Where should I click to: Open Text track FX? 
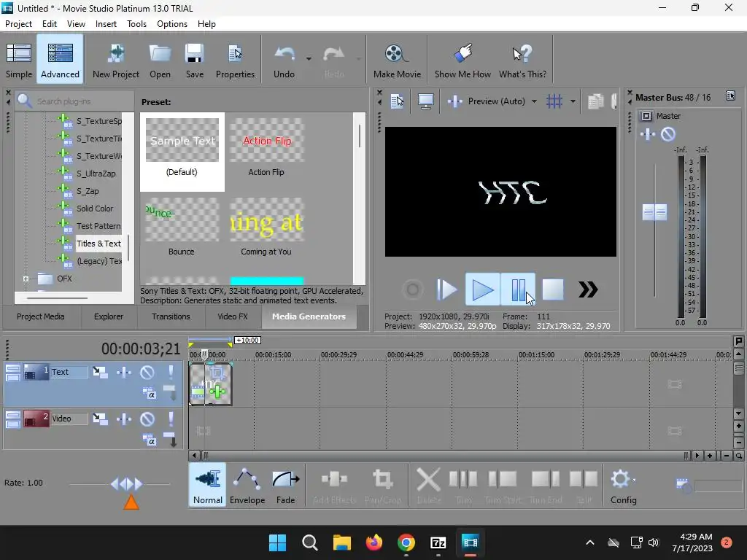click(124, 372)
